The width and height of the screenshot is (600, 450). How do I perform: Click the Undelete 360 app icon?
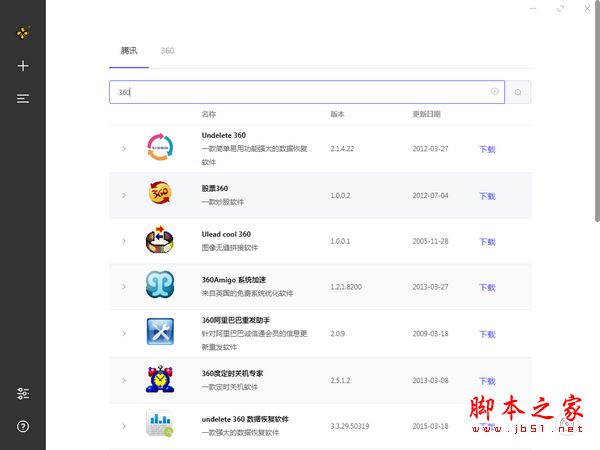pos(160,147)
